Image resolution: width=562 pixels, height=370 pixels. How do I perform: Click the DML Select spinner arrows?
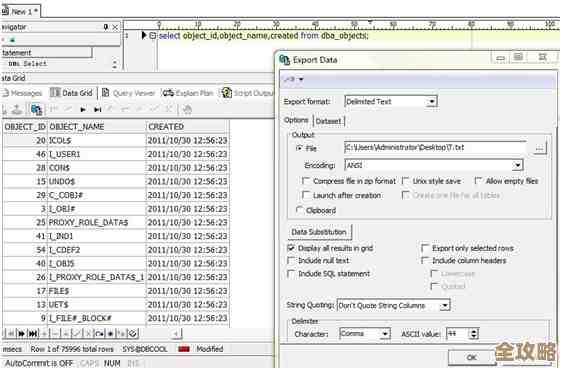pos(115,64)
